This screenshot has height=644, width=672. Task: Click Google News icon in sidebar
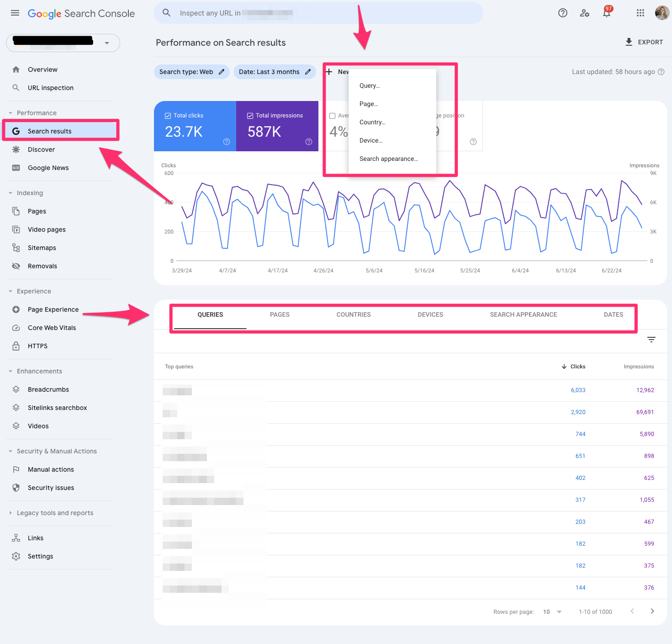point(16,168)
